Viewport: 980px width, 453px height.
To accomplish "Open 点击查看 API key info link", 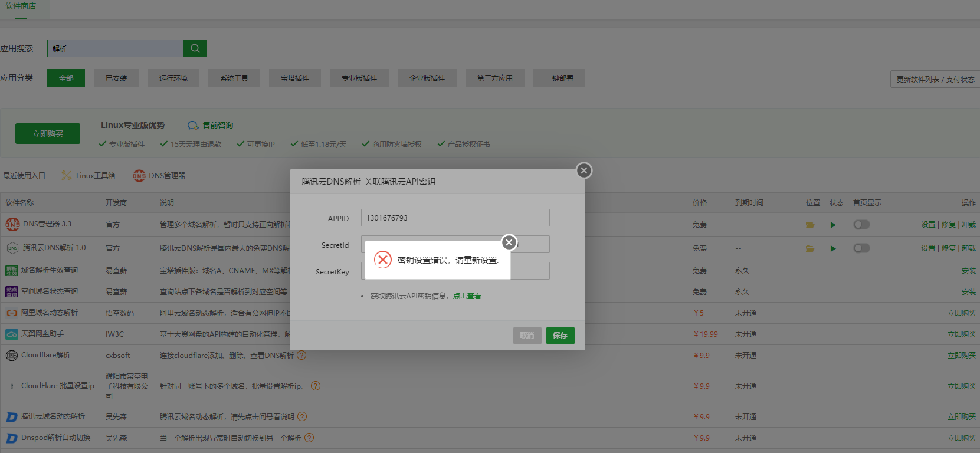I will (467, 296).
